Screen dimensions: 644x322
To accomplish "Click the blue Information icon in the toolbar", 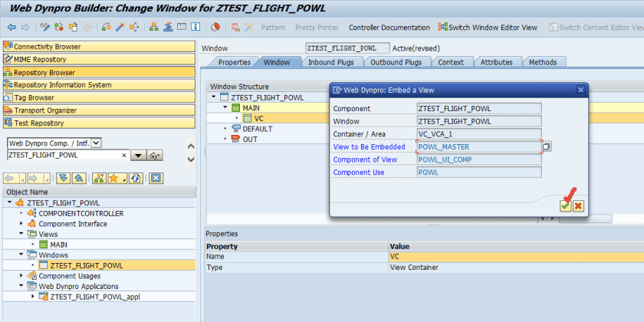I will tap(195, 28).
